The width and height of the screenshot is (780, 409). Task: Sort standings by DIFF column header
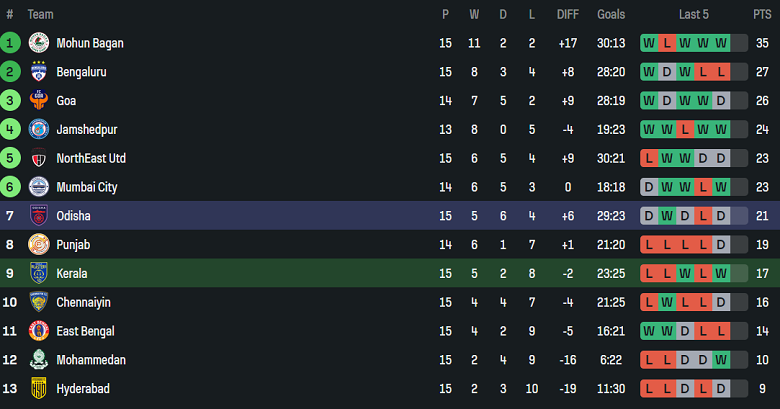[567, 14]
